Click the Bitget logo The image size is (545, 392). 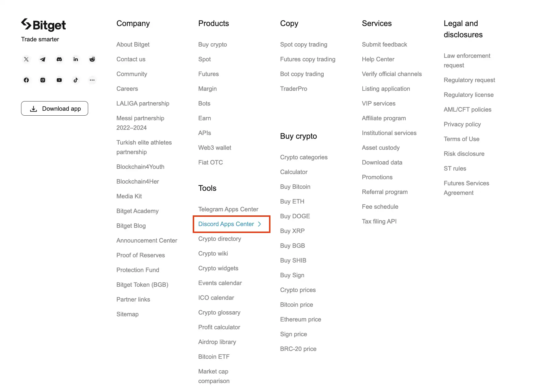coord(43,25)
